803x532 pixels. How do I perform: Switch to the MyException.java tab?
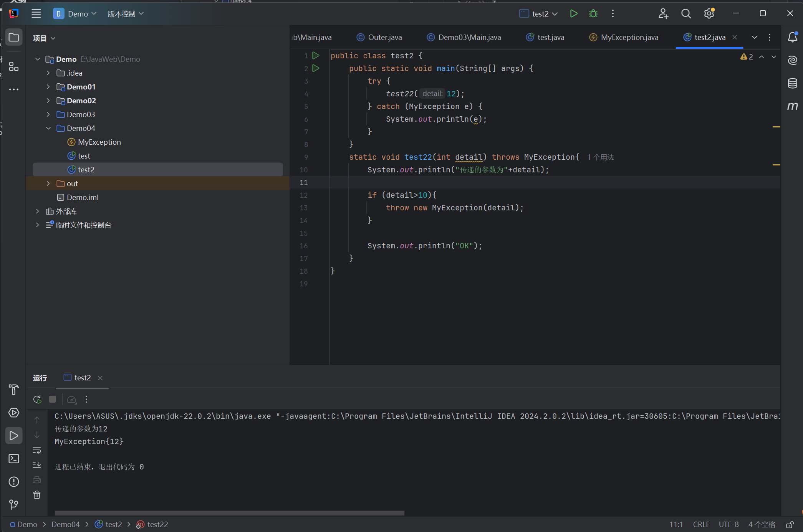click(x=629, y=37)
